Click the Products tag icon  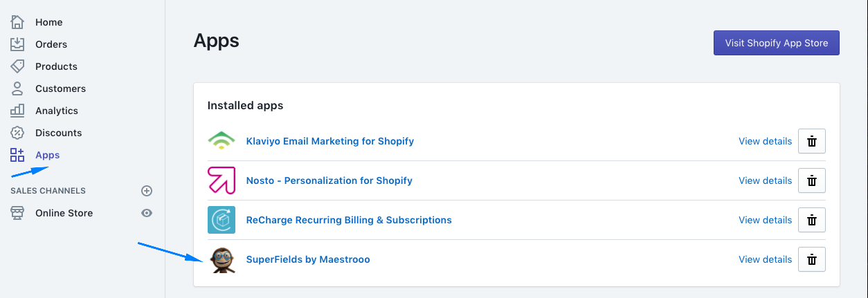click(17, 66)
